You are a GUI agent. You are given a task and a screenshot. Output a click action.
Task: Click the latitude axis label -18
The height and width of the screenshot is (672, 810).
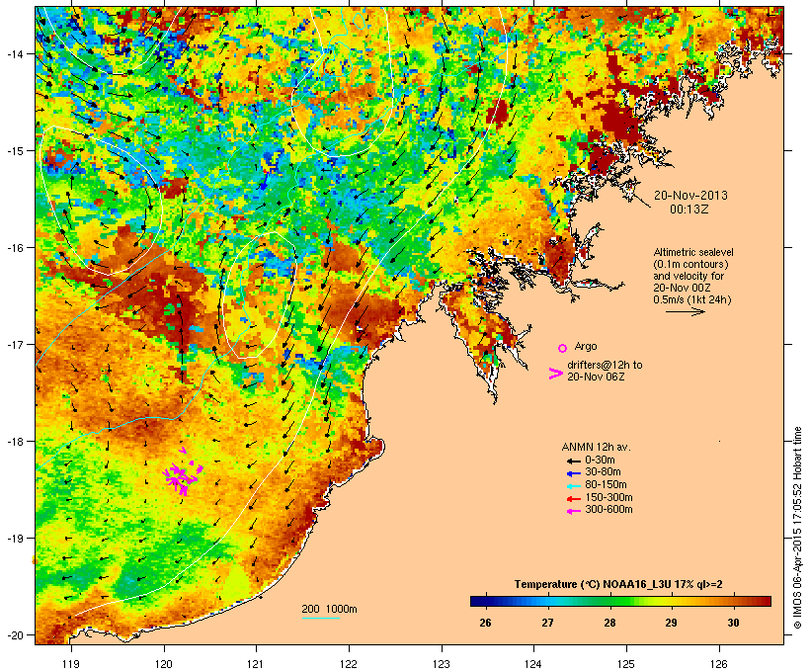(14, 441)
